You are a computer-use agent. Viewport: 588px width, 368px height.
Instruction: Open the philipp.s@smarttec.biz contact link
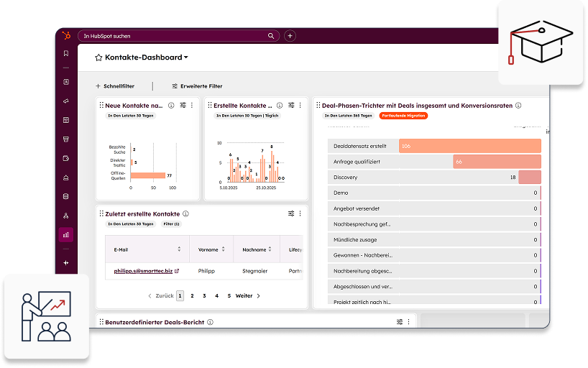coord(143,271)
